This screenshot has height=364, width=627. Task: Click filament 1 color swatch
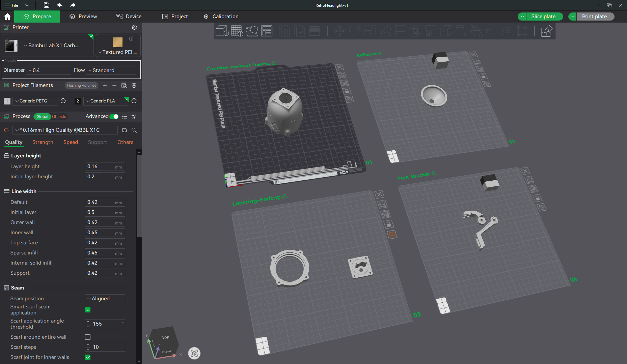[7, 101]
